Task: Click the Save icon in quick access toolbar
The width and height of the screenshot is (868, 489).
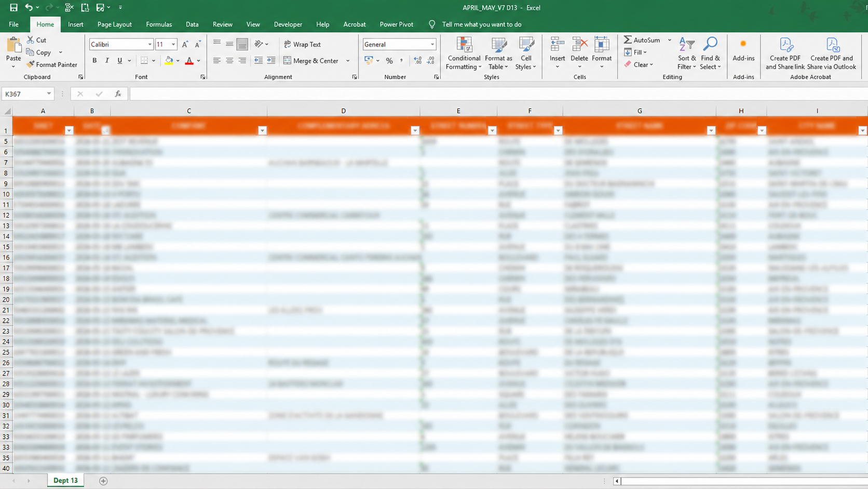Action: coord(13,8)
